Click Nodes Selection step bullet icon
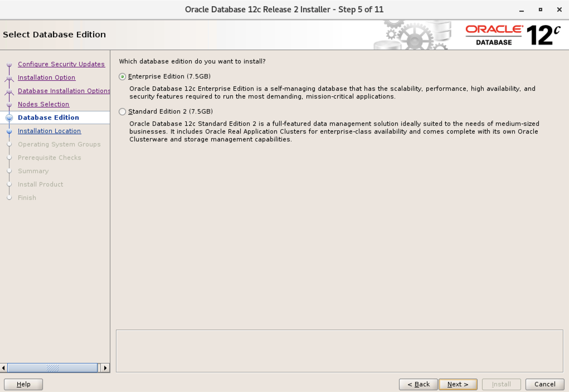Viewport: 569px width, 392px height. point(9,105)
